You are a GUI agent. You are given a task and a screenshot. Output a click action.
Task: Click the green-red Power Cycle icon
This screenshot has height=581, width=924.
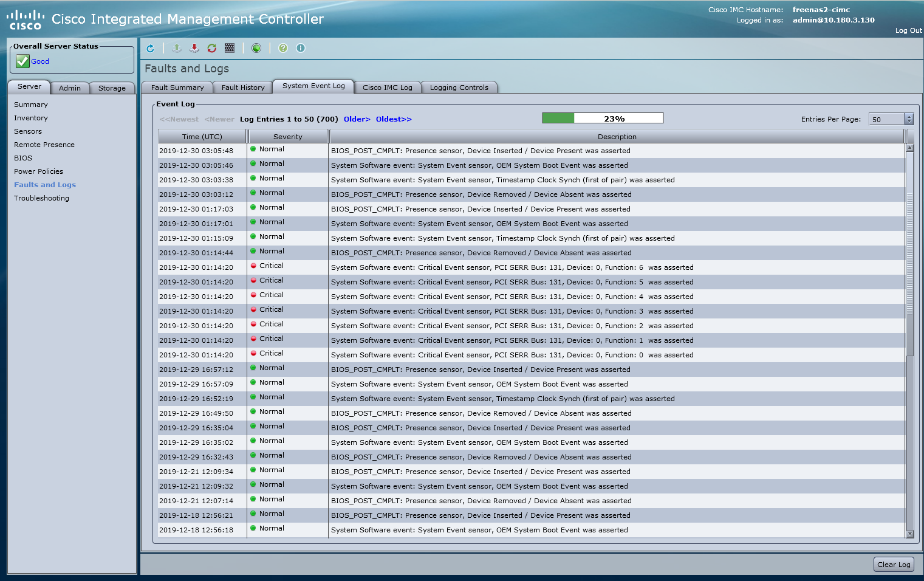212,48
